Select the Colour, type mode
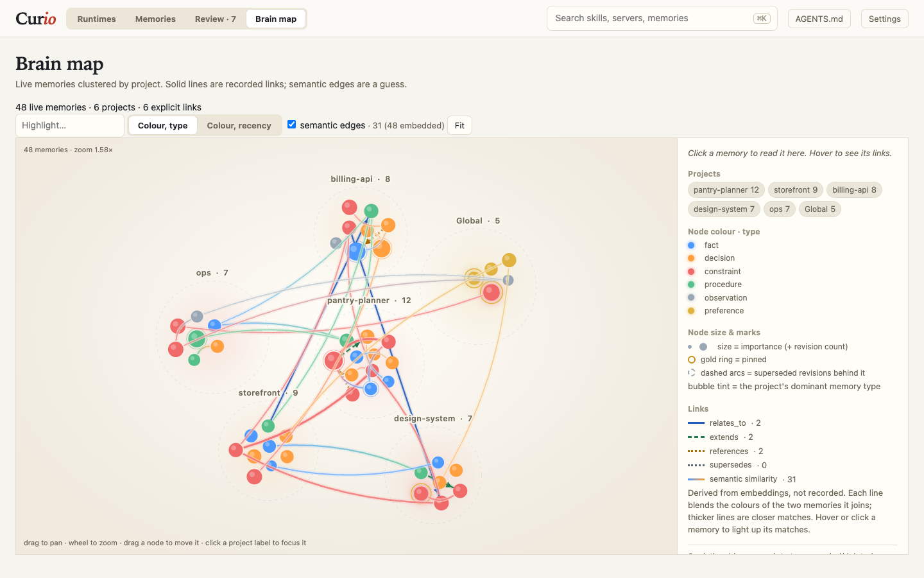 pos(163,125)
